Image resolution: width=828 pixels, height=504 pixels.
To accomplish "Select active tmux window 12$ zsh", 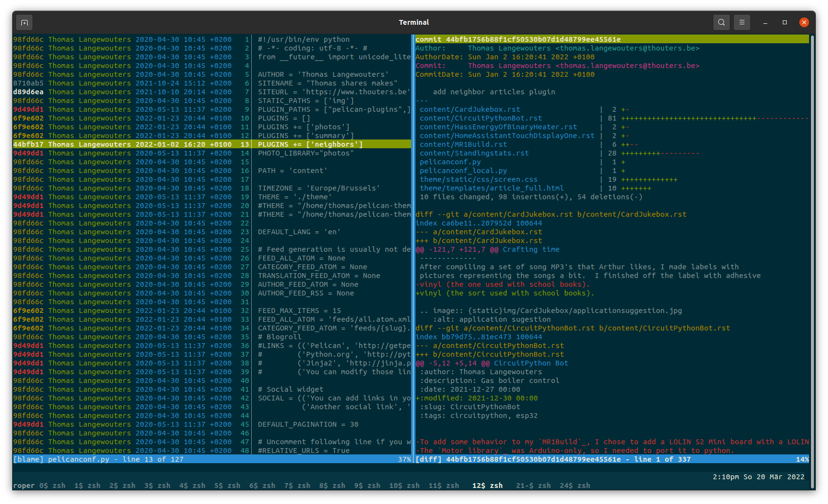I will point(487,486).
